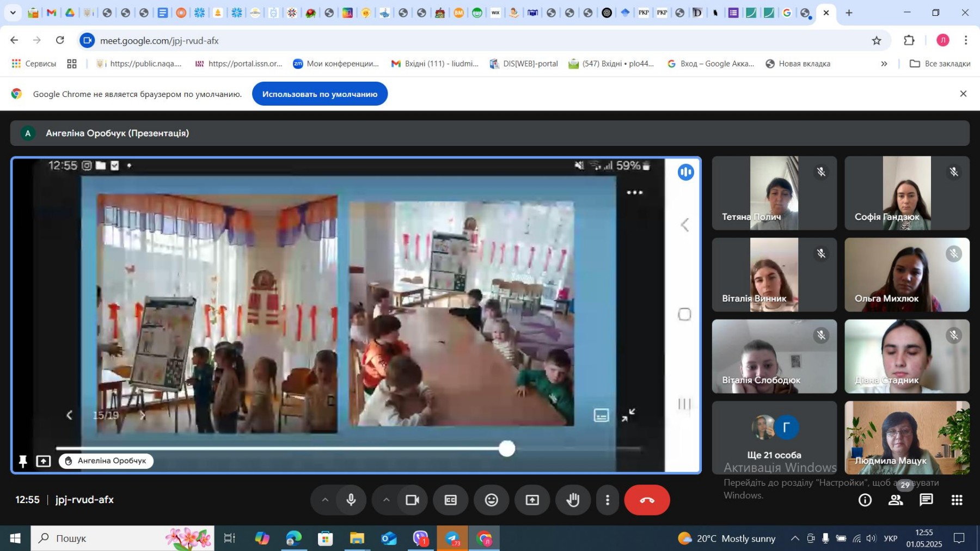Toggle the camera on or off
The height and width of the screenshot is (551, 980).
(412, 500)
